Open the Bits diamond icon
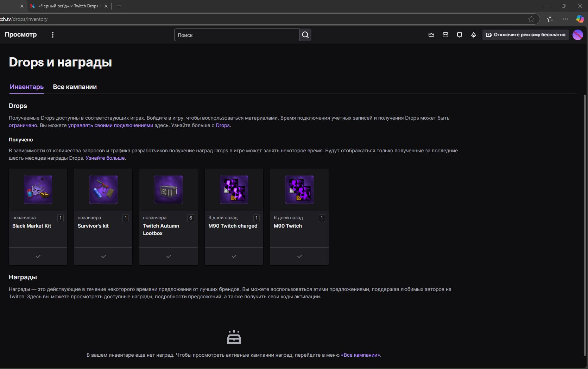This screenshot has height=369, width=588. tap(474, 35)
